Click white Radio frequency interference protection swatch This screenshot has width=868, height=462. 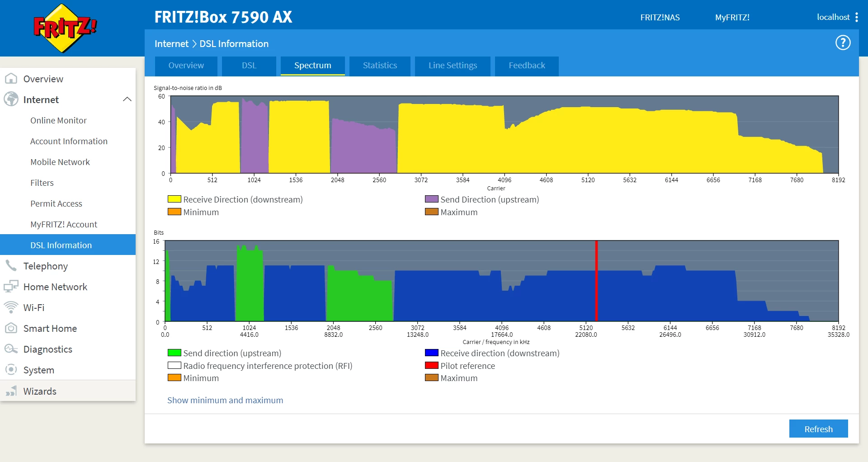coord(175,365)
